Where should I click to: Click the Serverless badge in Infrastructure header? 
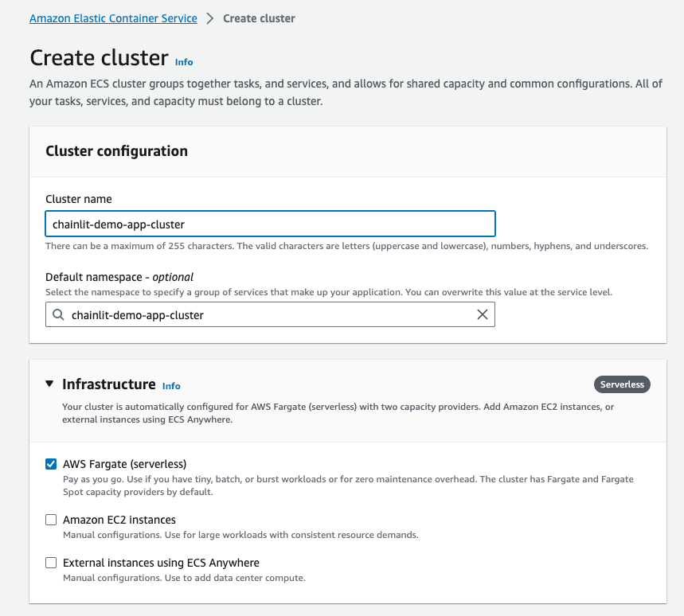tap(622, 384)
